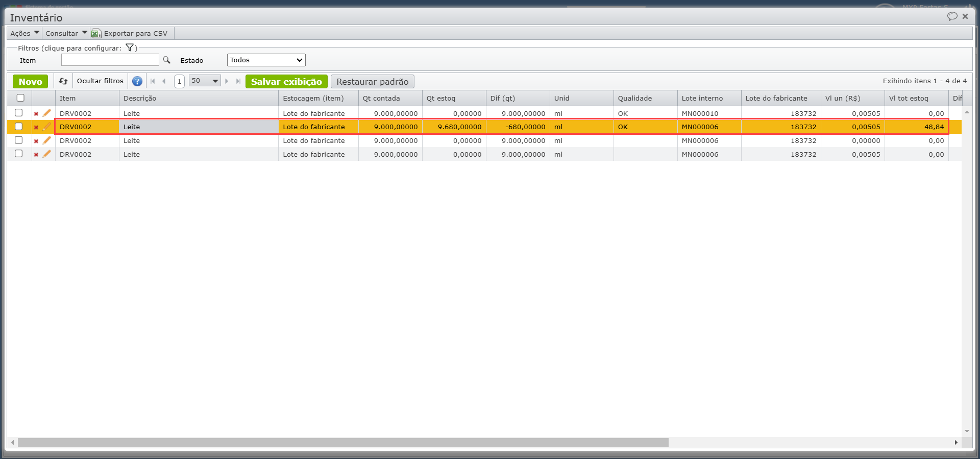Click the refresh arrows icon in toolbar
Screen dimensions: 980x459
click(x=63, y=81)
